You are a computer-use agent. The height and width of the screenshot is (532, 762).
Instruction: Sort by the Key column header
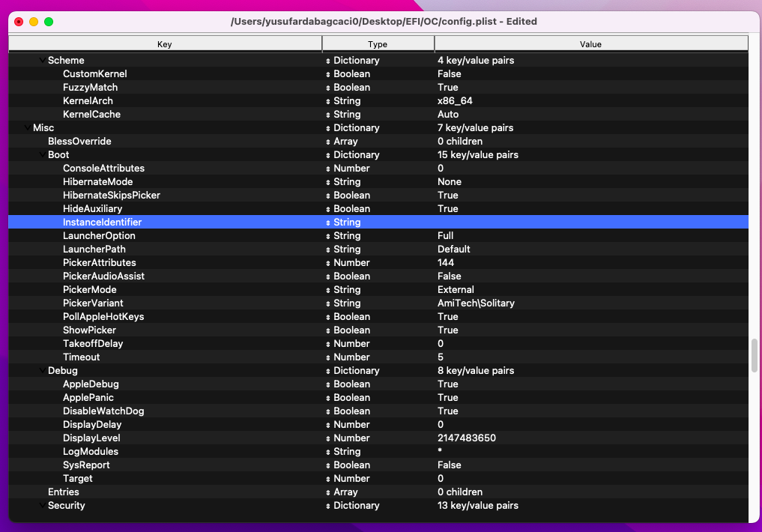click(165, 44)
